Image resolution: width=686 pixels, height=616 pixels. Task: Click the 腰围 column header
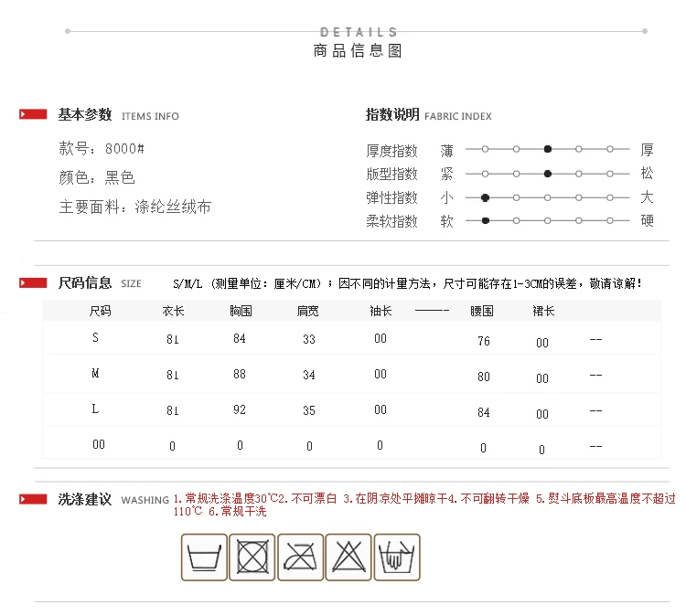(x=481, y=312)
